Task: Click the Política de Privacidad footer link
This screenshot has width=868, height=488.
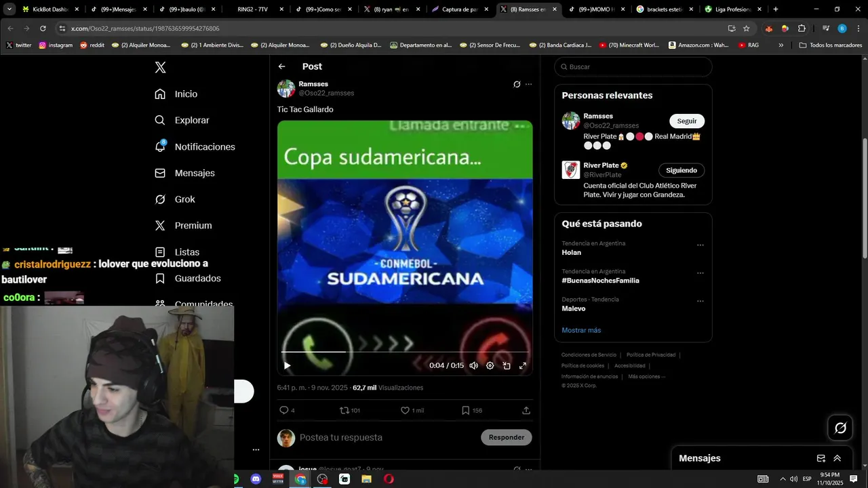Action: pos(651,354)
